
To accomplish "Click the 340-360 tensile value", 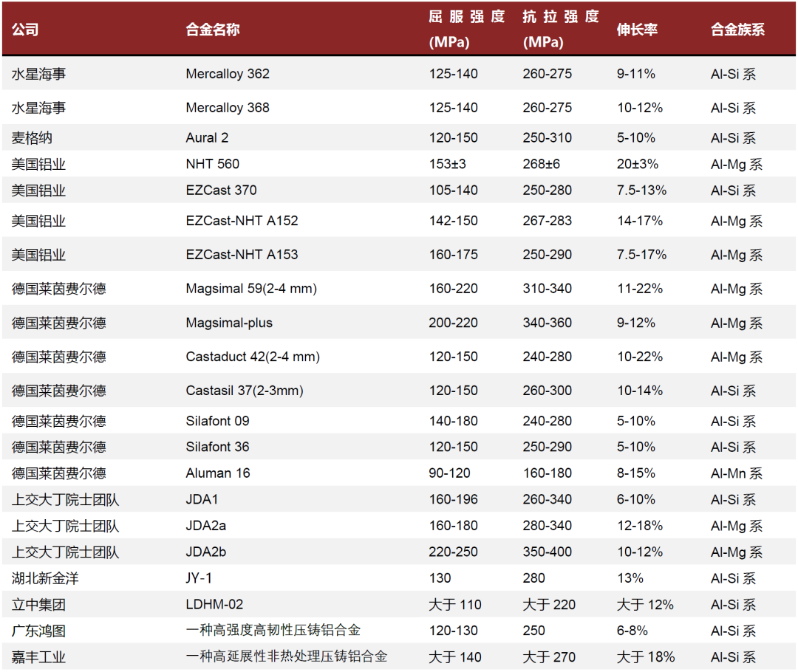I will pyautogui.click(x=547, y=323).
